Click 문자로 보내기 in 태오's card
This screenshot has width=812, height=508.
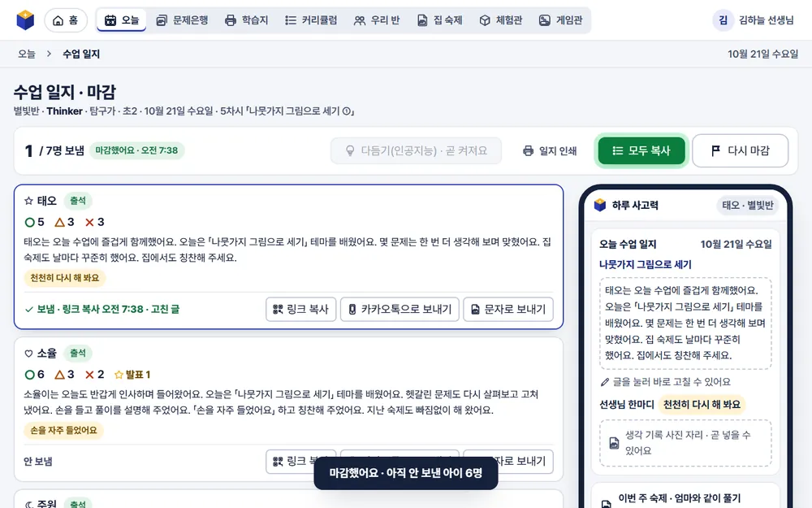coord(508,309)
